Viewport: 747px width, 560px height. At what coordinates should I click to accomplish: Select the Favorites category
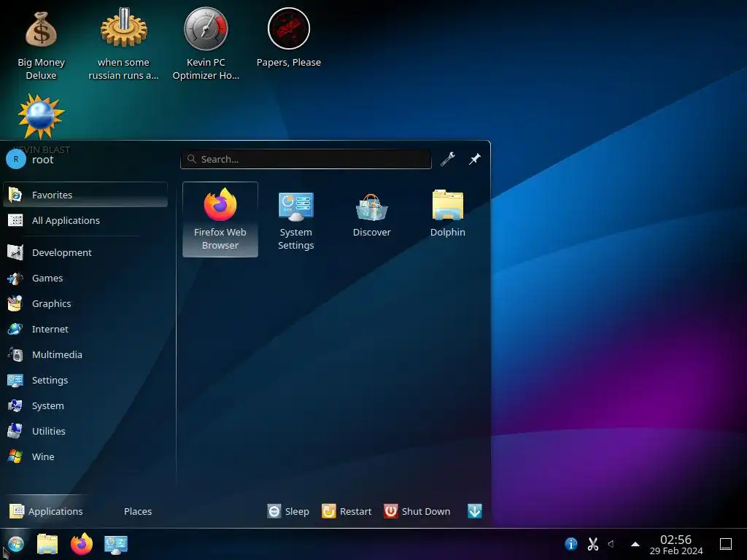pos(86,195)
